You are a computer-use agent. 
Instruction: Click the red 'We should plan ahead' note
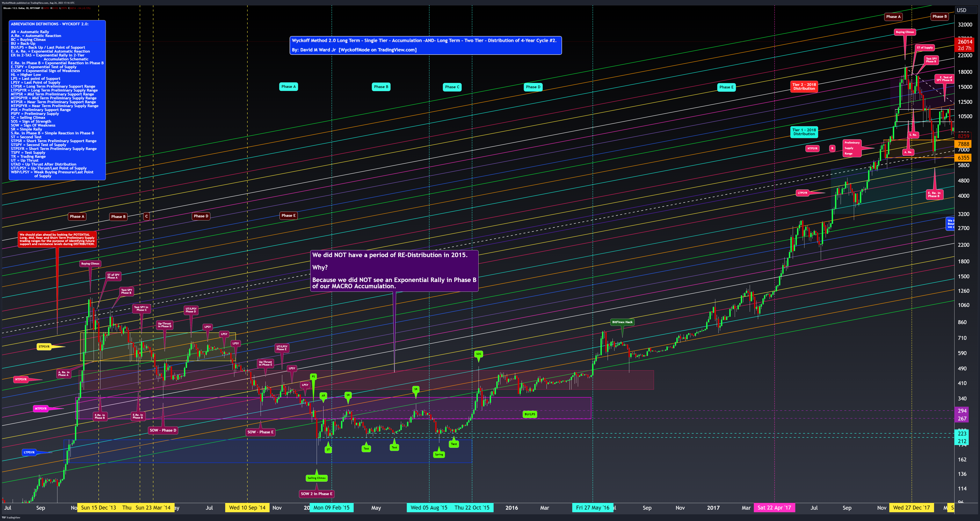point(57,239)
